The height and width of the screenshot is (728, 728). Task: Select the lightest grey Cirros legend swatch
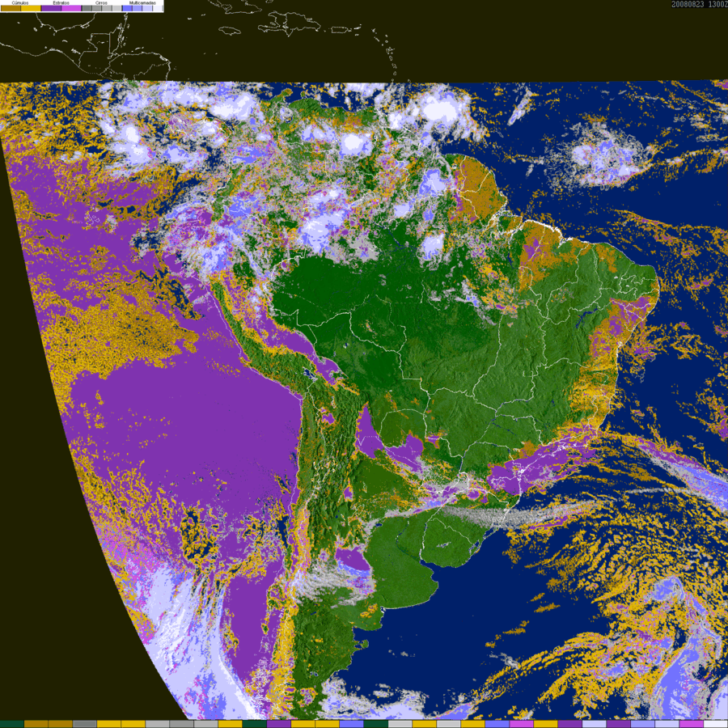pyautogui.click(x=116, y=8)
